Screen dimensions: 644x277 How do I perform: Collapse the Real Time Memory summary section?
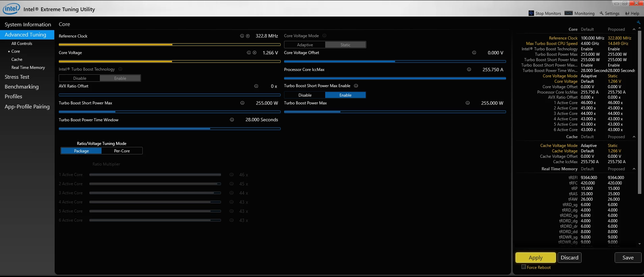634,169
